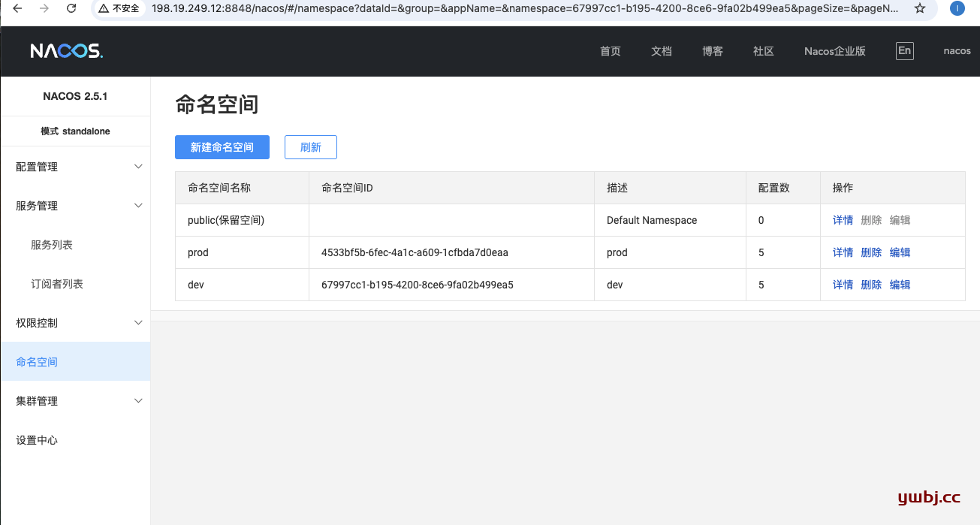
Task: Open the nacos user menu
Action: tap(957, 51)
